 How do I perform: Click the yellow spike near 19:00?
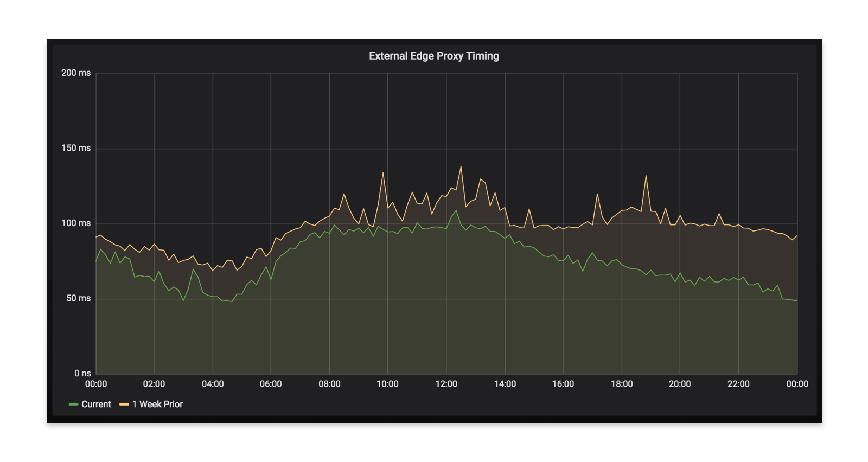[646, 176]
